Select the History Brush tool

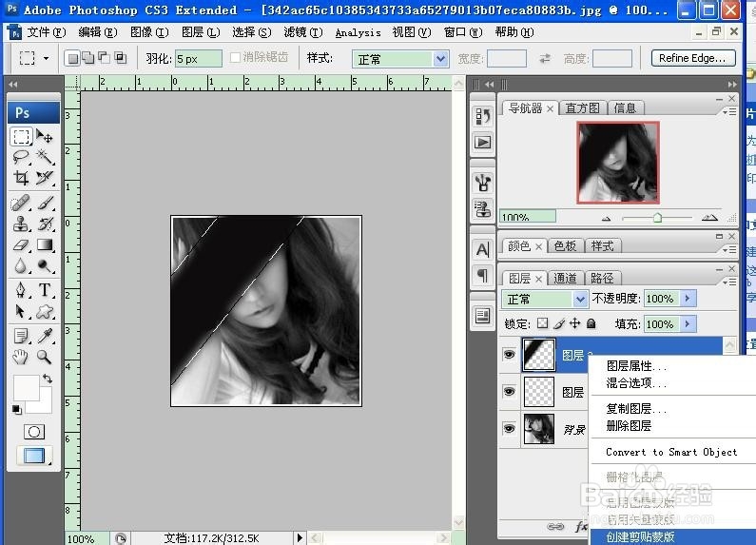(45, 224)
